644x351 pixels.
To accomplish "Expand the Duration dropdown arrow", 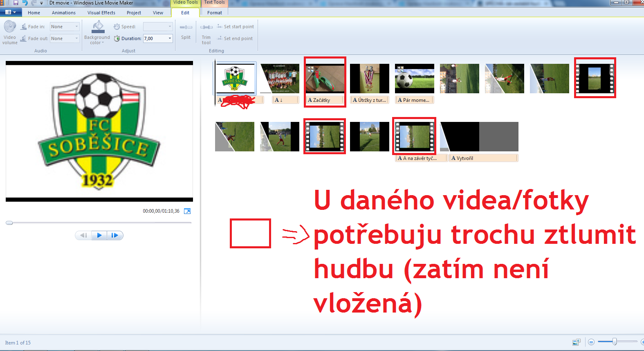I will pos(170,38).
